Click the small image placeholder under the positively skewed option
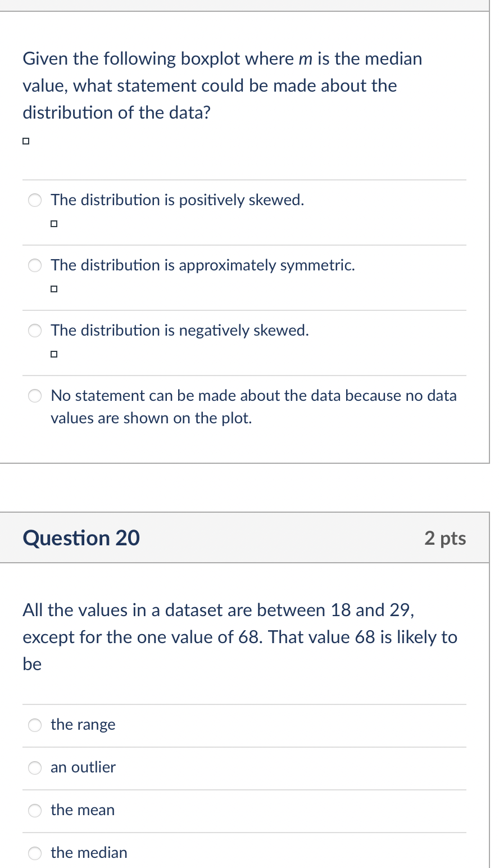The height and width of the screenshot is (868, 499). [54, 223]
